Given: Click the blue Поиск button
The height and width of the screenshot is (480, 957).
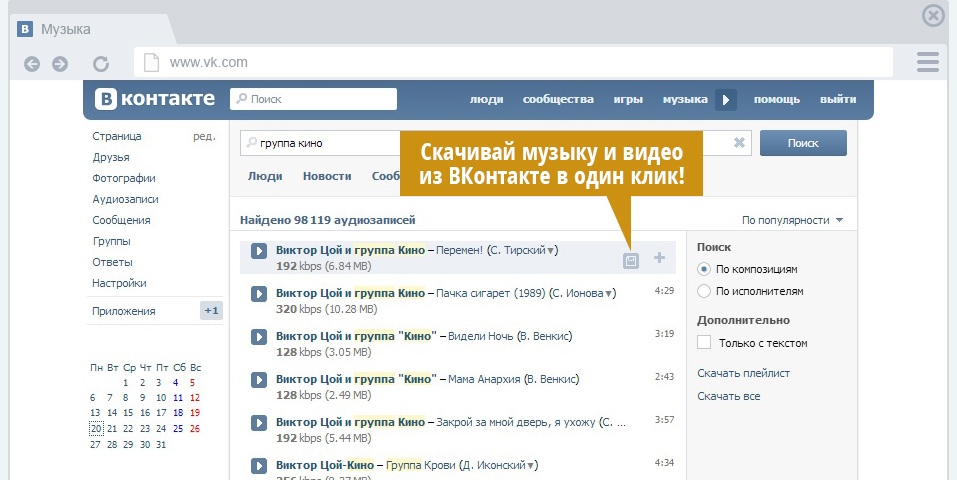Looking at the screenshot, I should click(803, 143).
